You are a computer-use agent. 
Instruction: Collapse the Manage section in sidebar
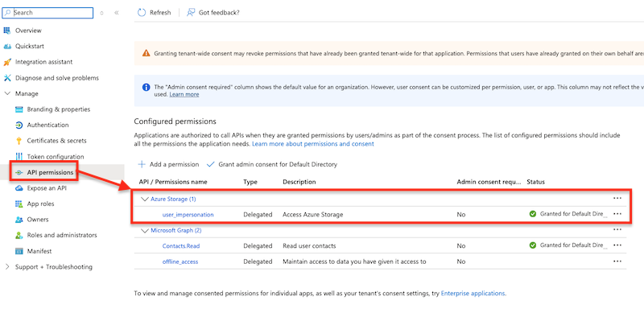coord(7,93)
